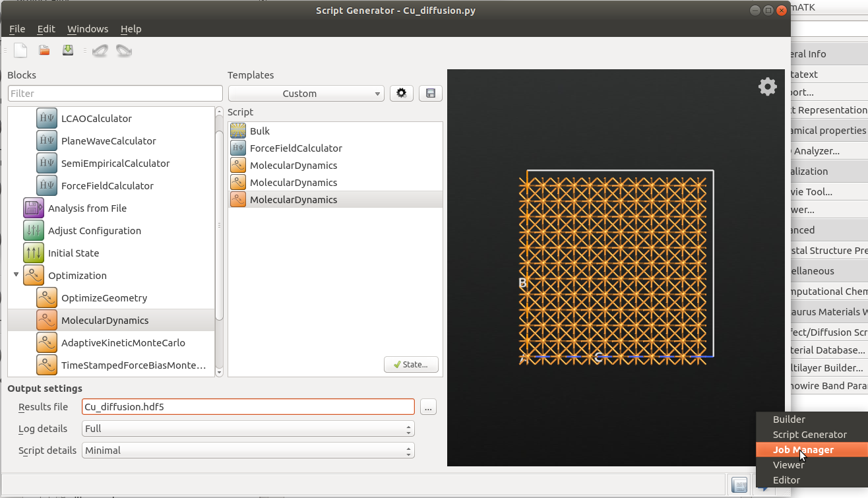868x498 pixels.
Task: Select the Optimization block icon
Action: (34, 276)
